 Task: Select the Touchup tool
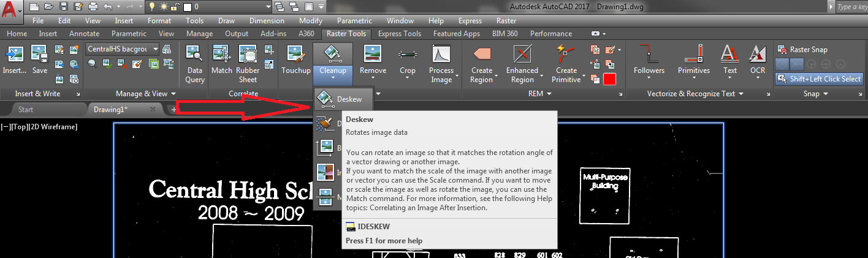click(296, 60)
